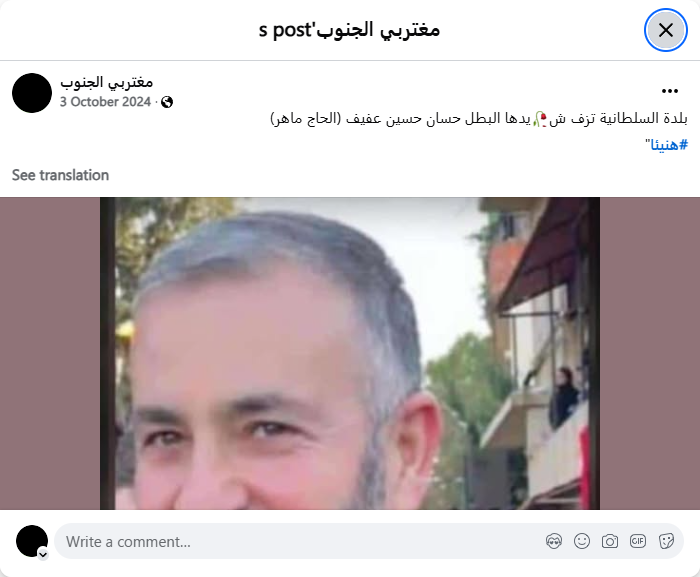The width and height of the screenshot is (700, 577).
Task: Click the wilted rose emoji in caption
Action: click(x=540, y=119)
